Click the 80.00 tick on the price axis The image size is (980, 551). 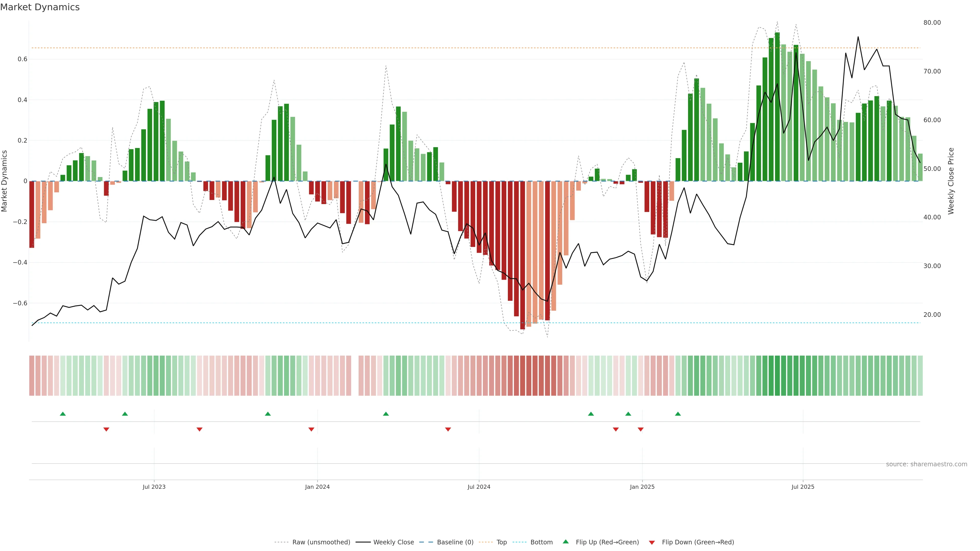tap(932, 23)
